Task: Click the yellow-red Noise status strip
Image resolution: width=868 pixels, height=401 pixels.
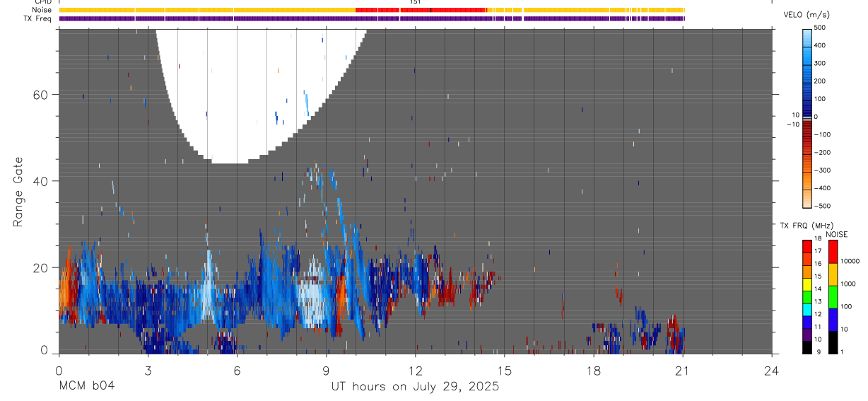Action: click(x=372, y=10)
